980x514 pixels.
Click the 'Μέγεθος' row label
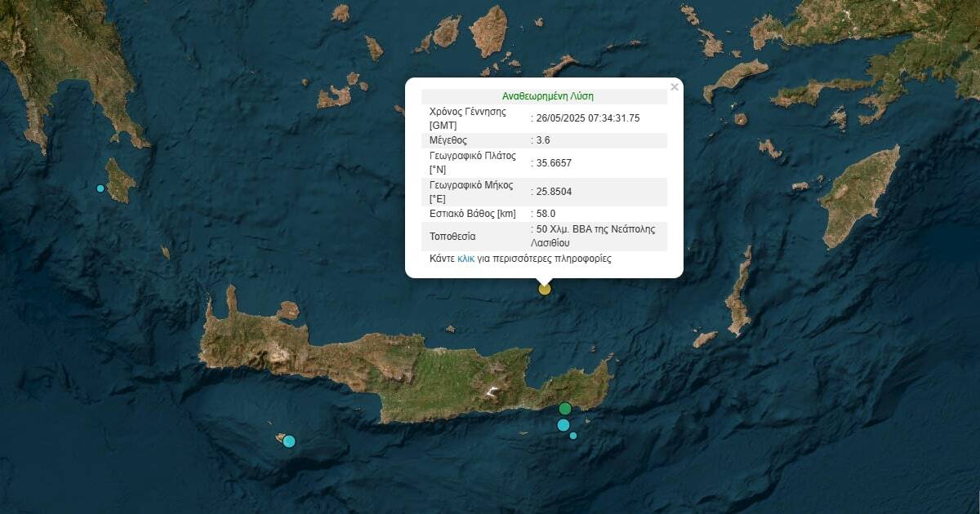(x=448, y=140)
